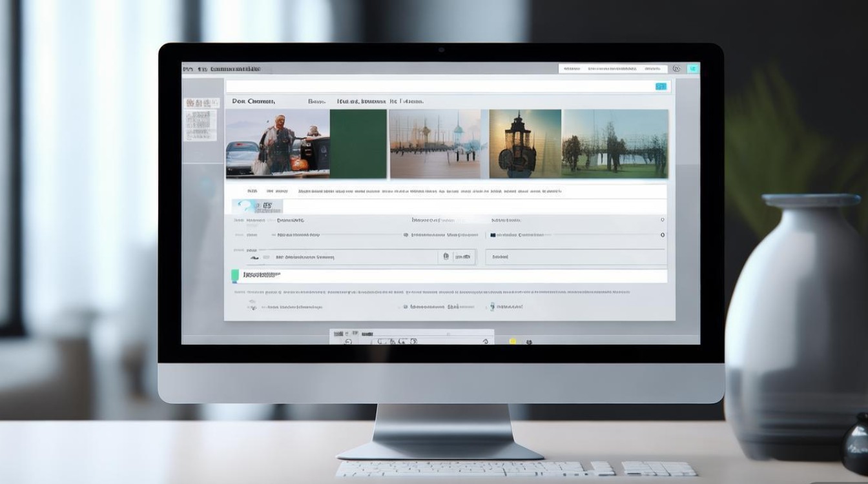Click the cyan button in the top-right window corner
The image size is (868, 484).
(x=693, y=68)
